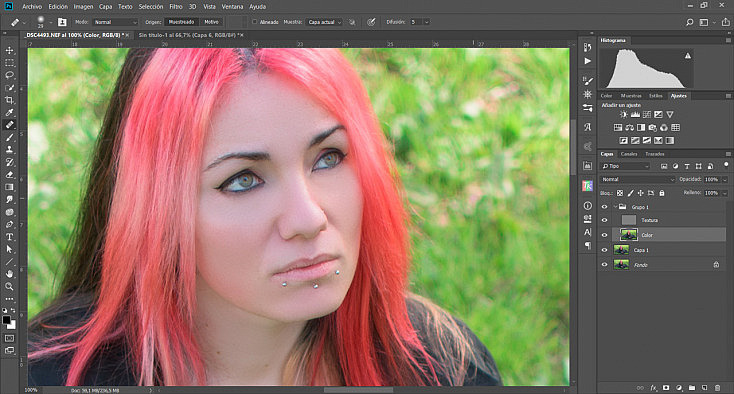Screen dimensions: 734x394
Task: Select the Gradient tool
Action: (x=9, y=187)
